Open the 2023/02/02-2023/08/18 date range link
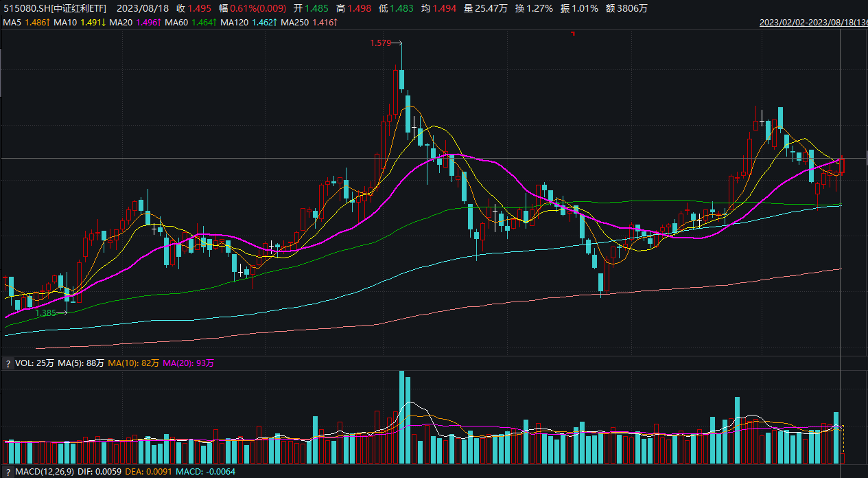 click(814, 23)
